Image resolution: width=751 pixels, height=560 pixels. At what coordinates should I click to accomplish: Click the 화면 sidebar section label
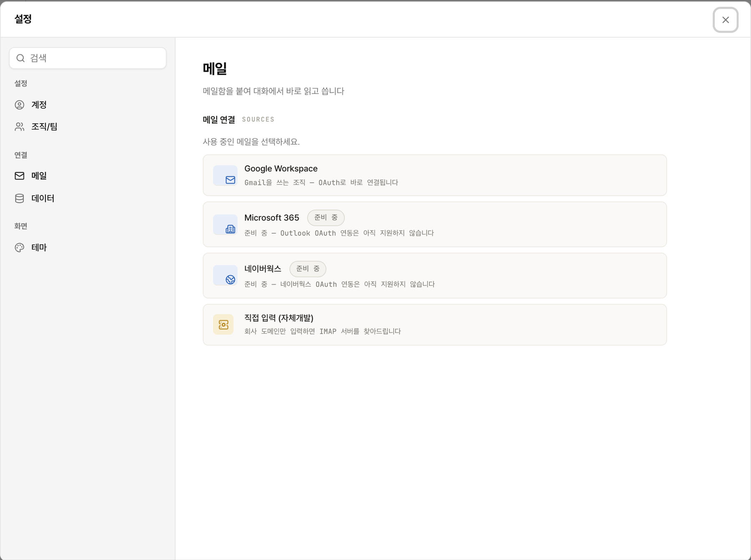click(x=21, y=226)
